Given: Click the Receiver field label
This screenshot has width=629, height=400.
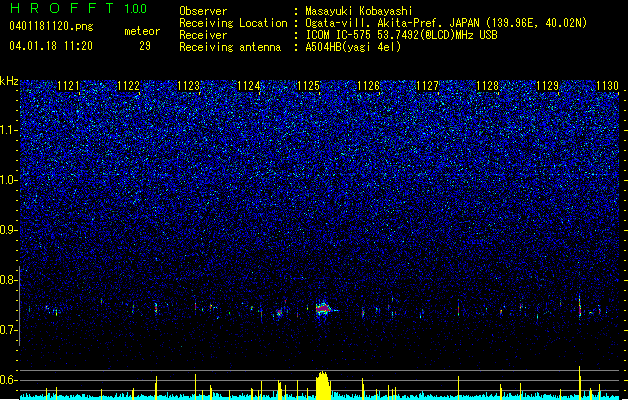Looking at the screenshot, I should click(203, 35).
